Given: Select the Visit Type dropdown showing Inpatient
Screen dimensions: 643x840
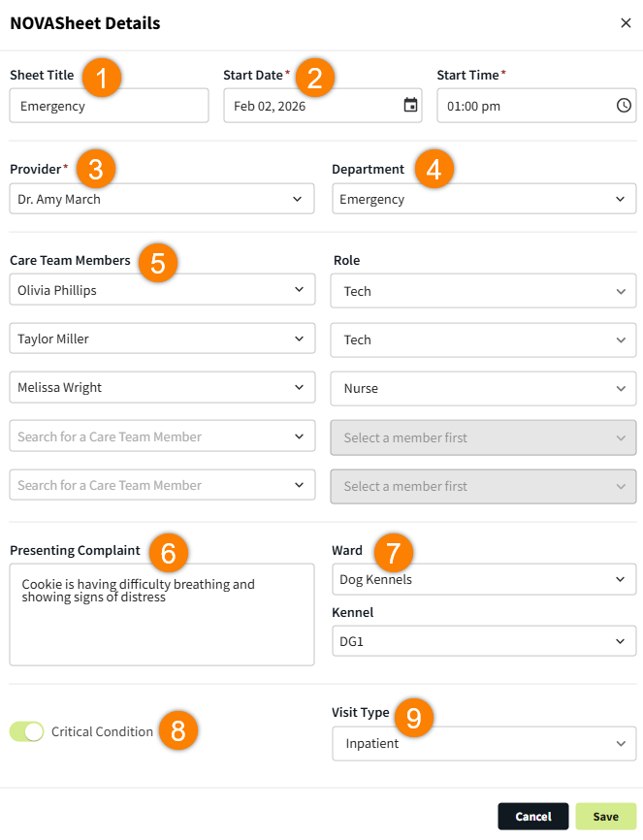Looking at the screenshot, I should [484, 744].
